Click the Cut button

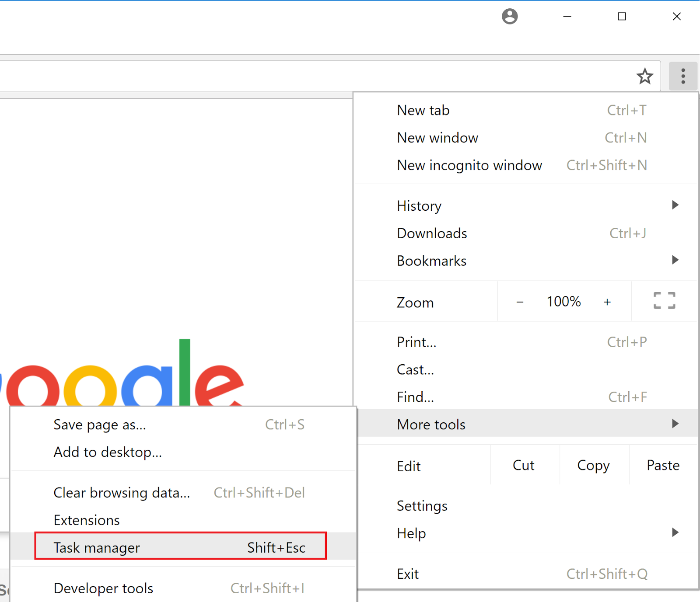tap(524, 465)
